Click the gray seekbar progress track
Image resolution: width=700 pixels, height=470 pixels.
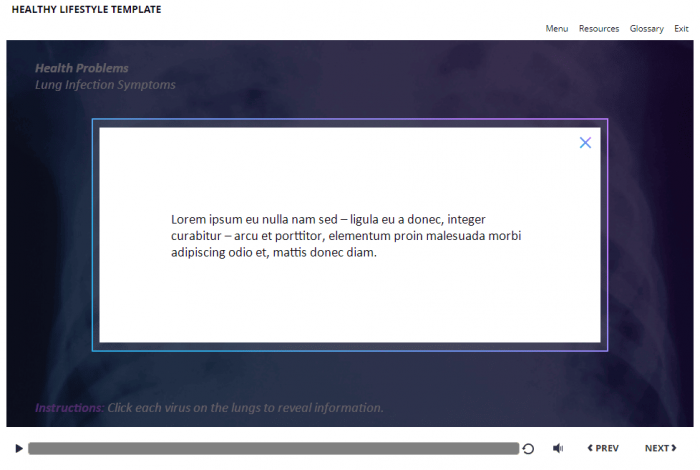point(272,449)
